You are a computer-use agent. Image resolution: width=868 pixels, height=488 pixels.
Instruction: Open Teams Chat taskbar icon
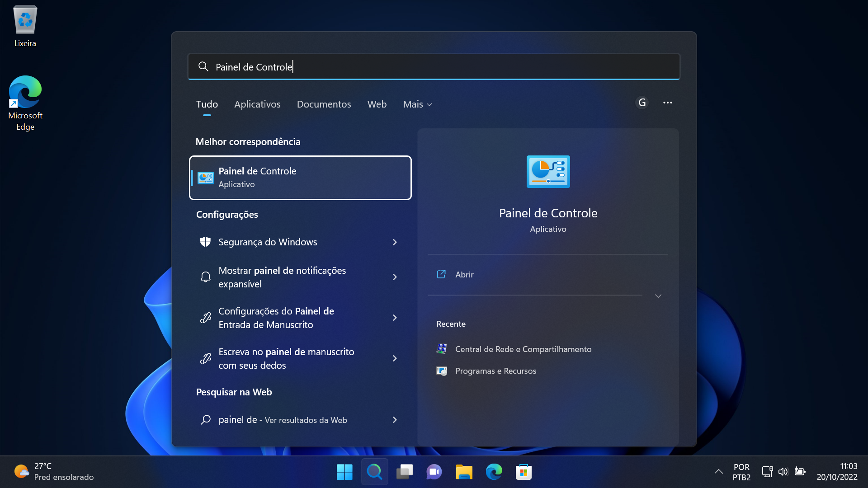(434, 472)
